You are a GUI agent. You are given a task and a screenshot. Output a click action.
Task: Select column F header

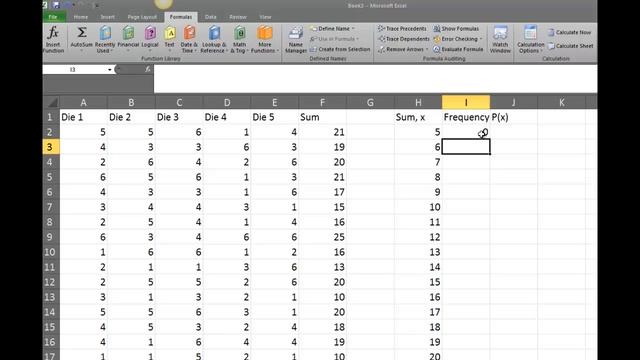coord(322,102)
